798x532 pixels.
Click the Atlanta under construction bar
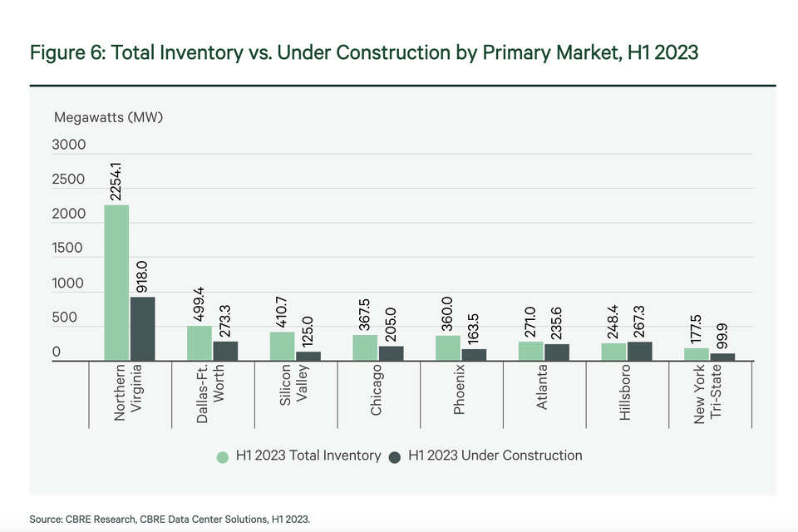tap(557, 352)
